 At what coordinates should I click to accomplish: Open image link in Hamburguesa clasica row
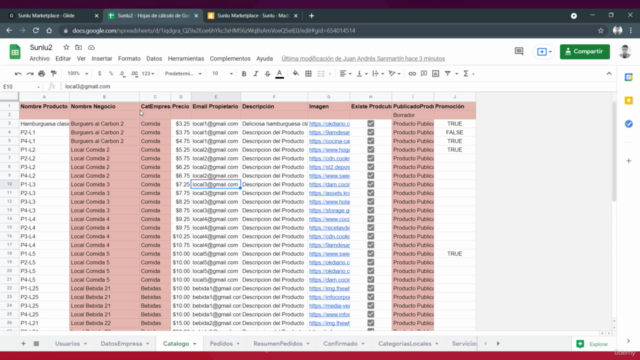pyautogui.click(x=329, y=124)
